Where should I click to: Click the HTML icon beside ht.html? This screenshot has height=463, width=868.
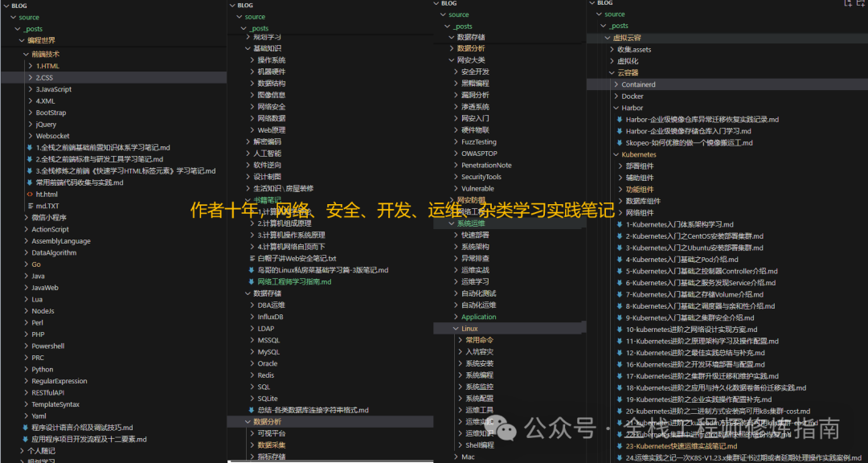[30, 195]
